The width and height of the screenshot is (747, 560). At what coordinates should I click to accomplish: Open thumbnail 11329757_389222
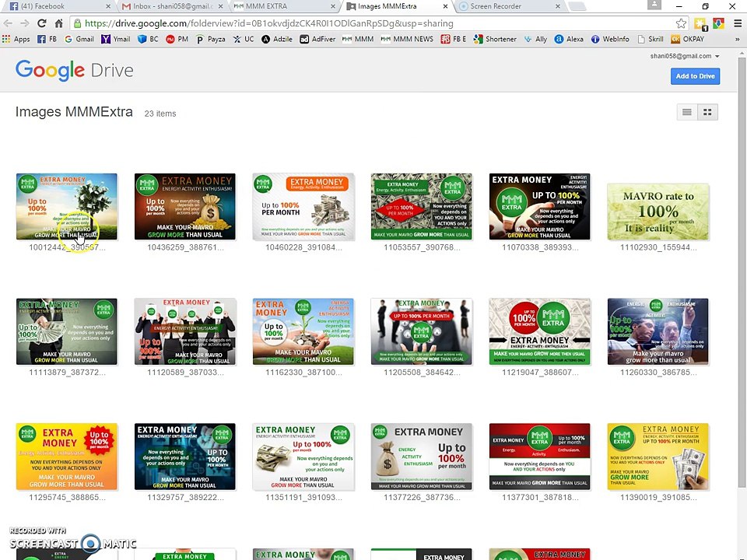pos(185,457)
